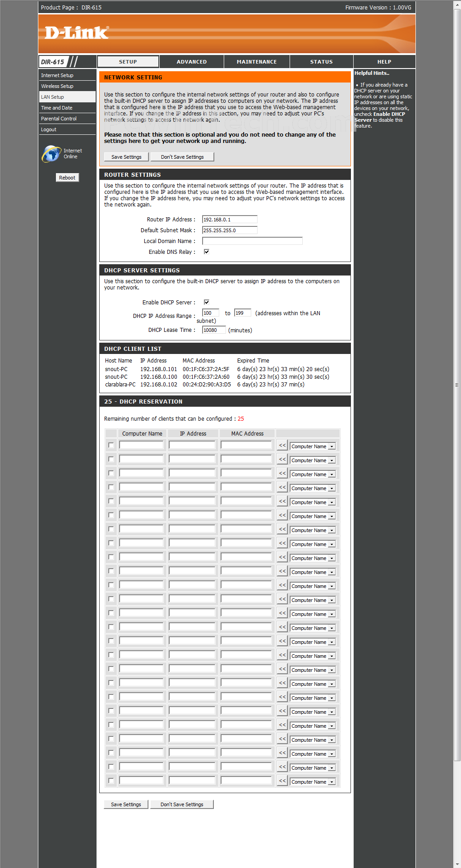Image resolution: width=461 pixels, height=868 pixels.
Task: Click the << copy button in third reservation row
Action: pos(282,473)
